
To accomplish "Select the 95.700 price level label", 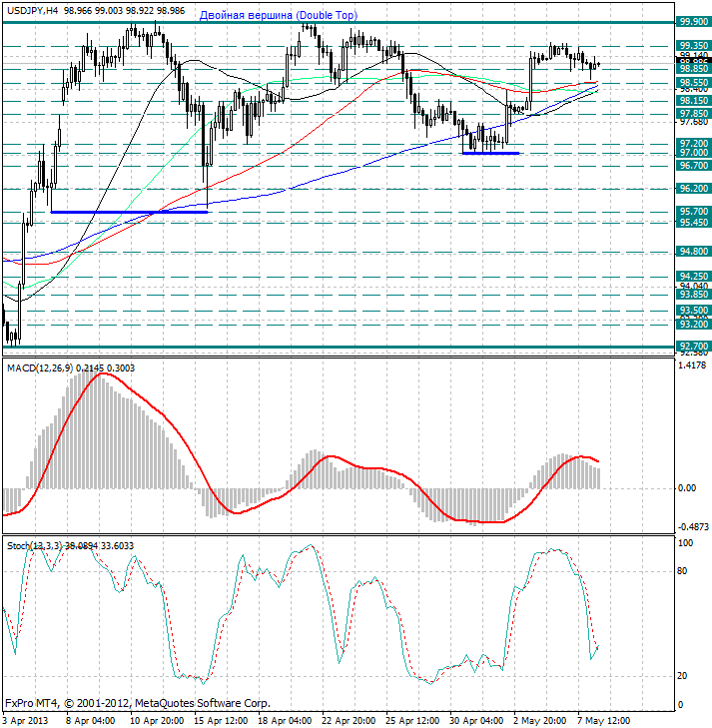I will coord(694,212).
